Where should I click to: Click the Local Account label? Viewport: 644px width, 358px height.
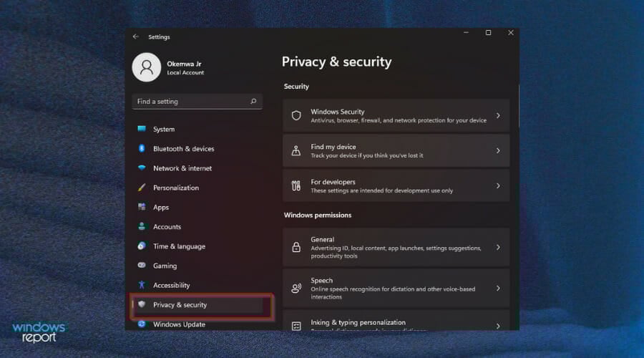pyautogui.click(x=185, y=72)
